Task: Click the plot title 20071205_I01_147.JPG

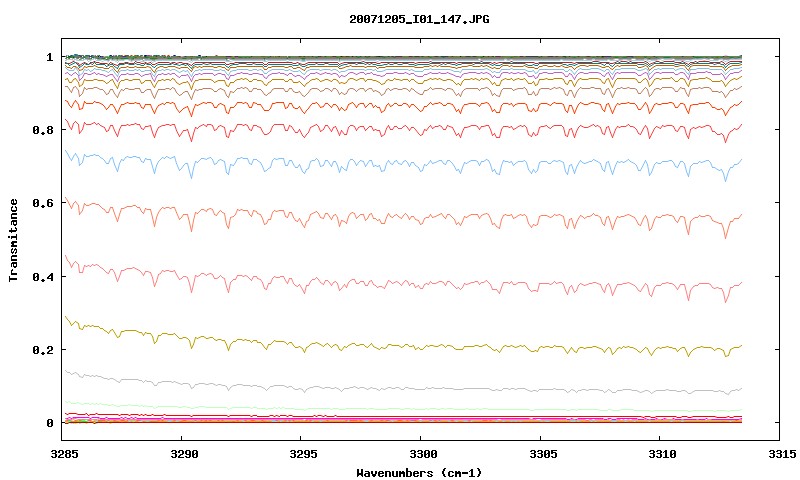Action: point(419,19)
